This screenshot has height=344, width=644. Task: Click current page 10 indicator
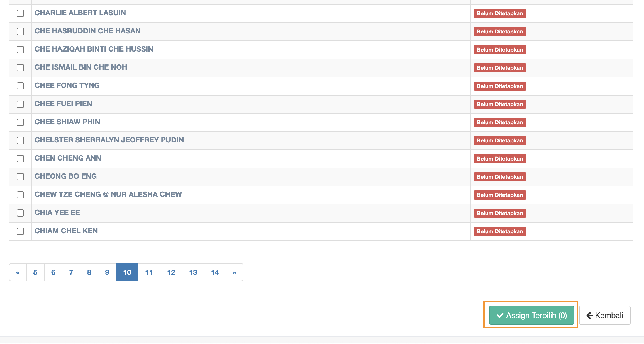(x=127, y=272)
